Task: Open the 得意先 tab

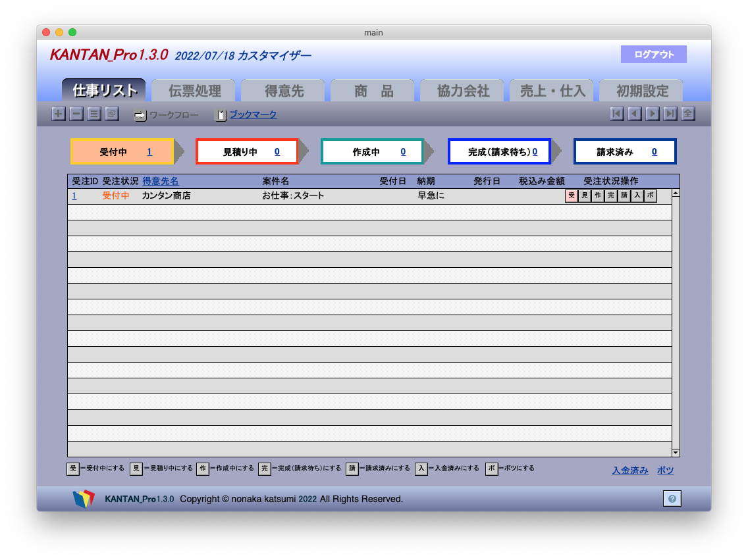Action: pyautogui.click(x=283, y=90)
